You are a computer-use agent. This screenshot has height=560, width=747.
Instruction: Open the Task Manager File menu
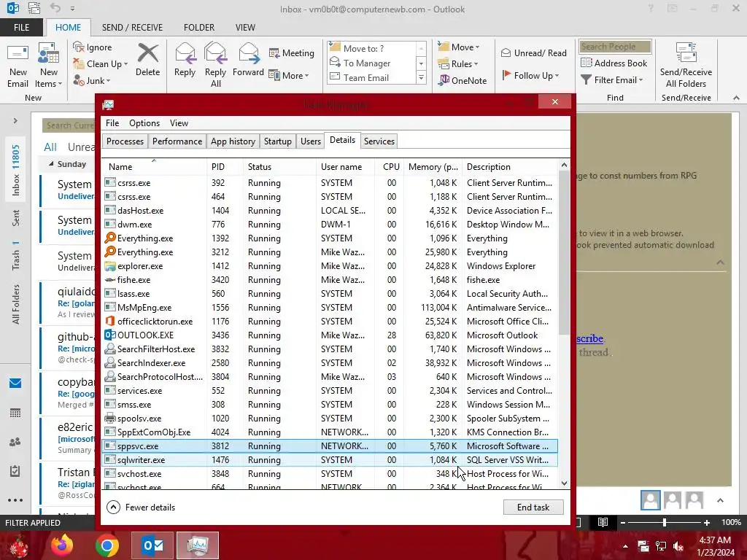[x=112, y=122]
